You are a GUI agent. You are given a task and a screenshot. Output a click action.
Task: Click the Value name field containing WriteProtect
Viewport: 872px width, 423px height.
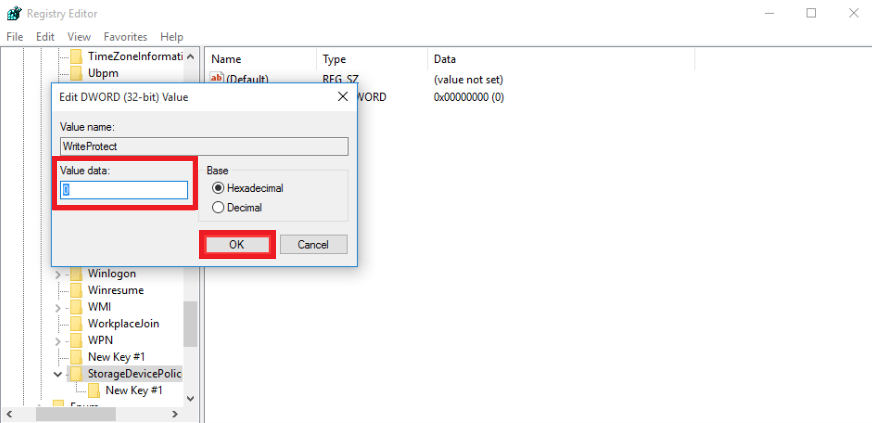(204, 147)
